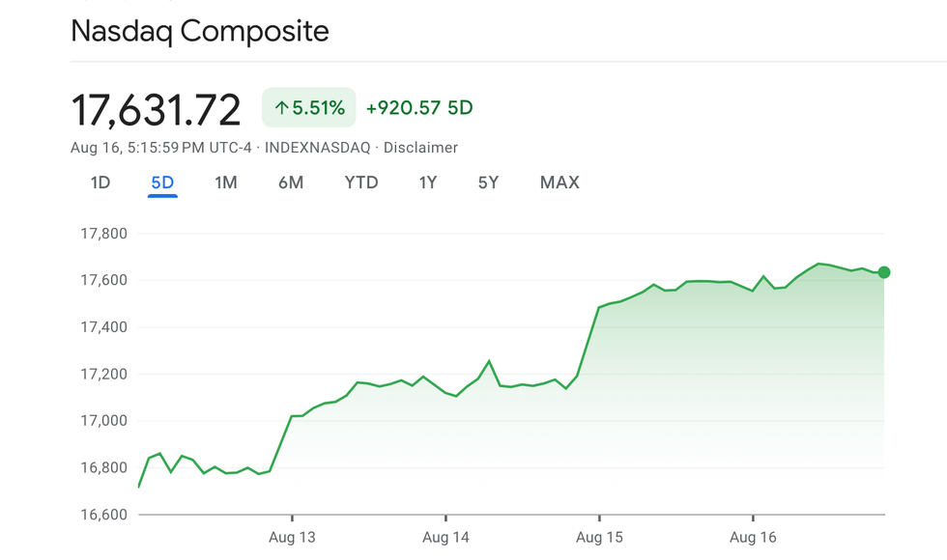Click the 17,800 y-axis label
947x560 pixels.
[x=101, y=234]
